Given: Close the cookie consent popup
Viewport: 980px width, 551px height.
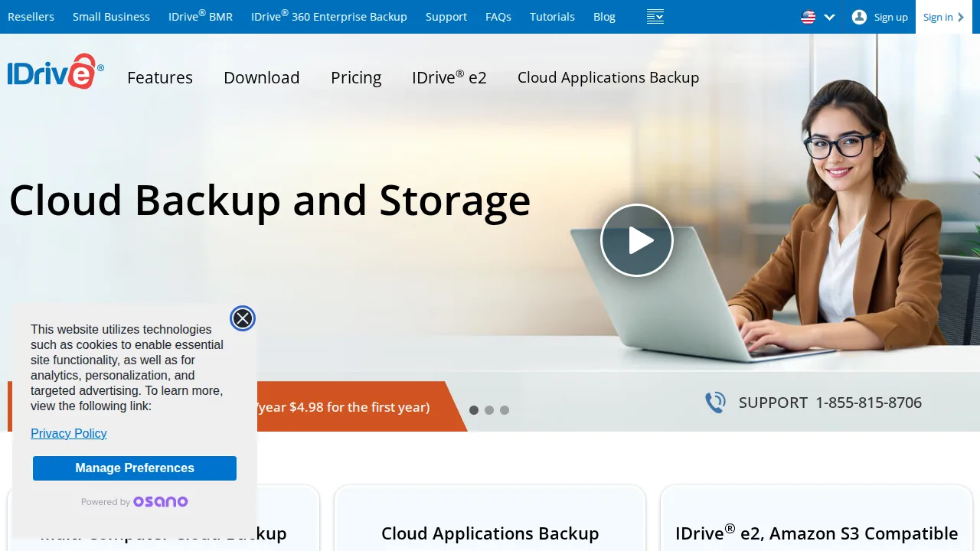Looking at the screenshot, I should click(243, 318).
